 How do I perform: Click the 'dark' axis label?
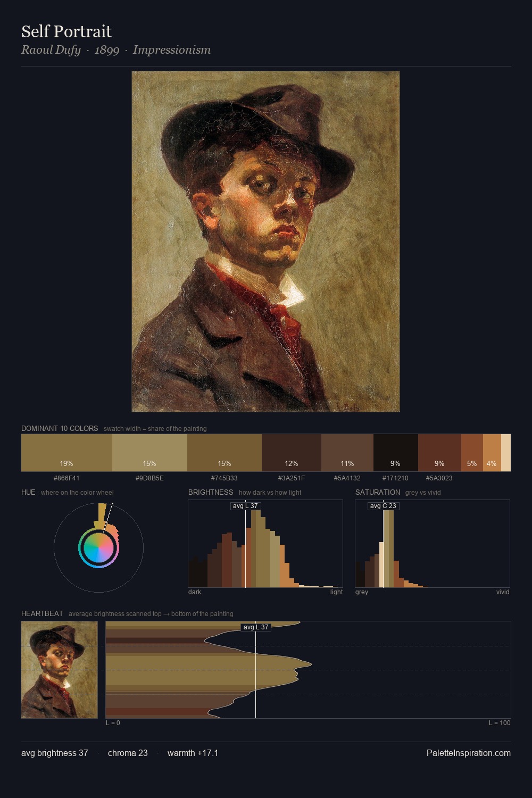(x=195, y=592)
